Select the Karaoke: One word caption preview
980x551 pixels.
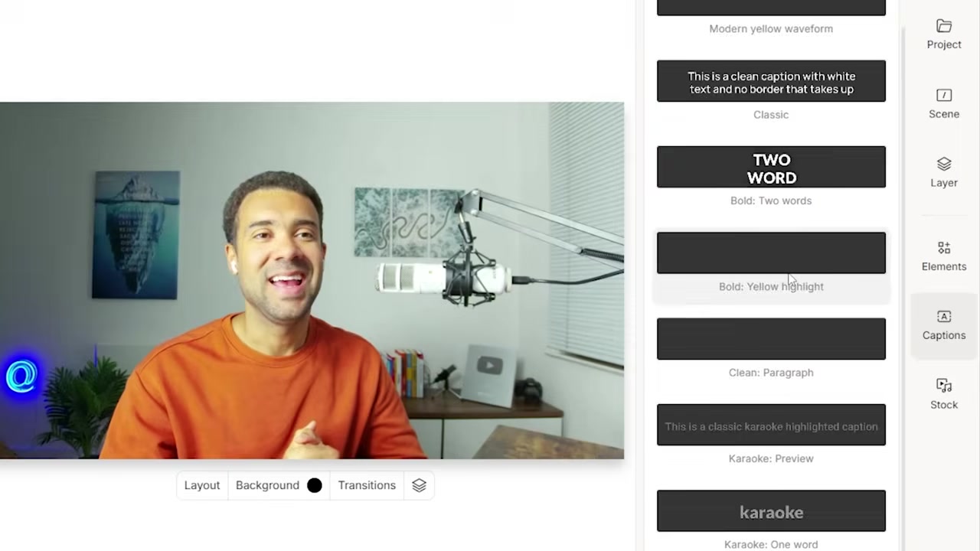[x=771, y=510]
